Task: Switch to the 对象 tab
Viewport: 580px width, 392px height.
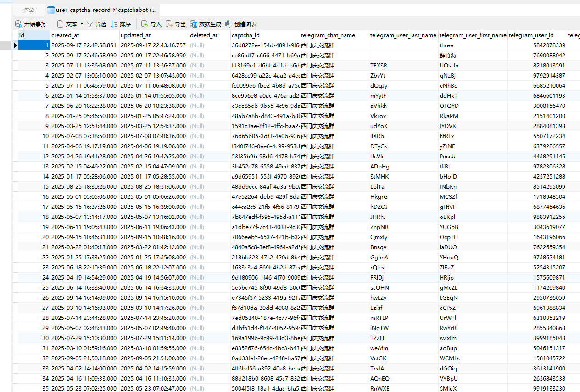Action: pyautogui.click(x=29, y=10)
